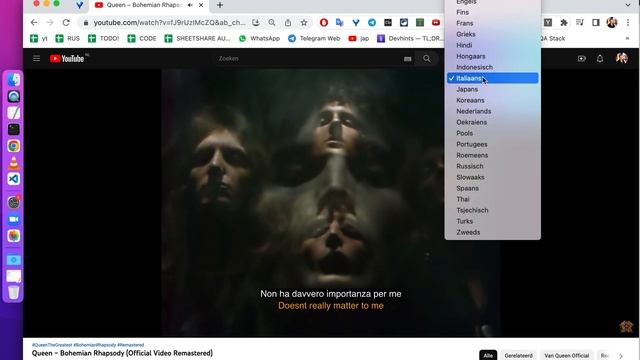Select Fins in the language list
This screenshot has height=360, width=640.
(x=492, y=12)
